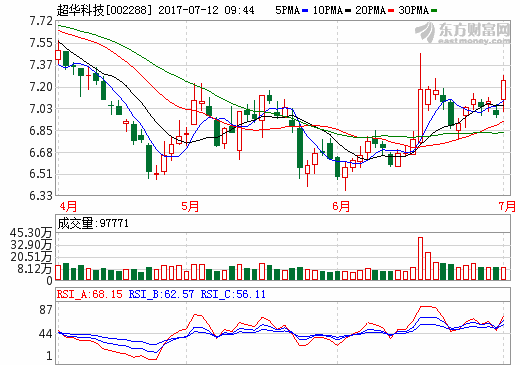Click the RSI_B:62.57 indicator label
Screen dimensions: 520x365
coord(161,294)
